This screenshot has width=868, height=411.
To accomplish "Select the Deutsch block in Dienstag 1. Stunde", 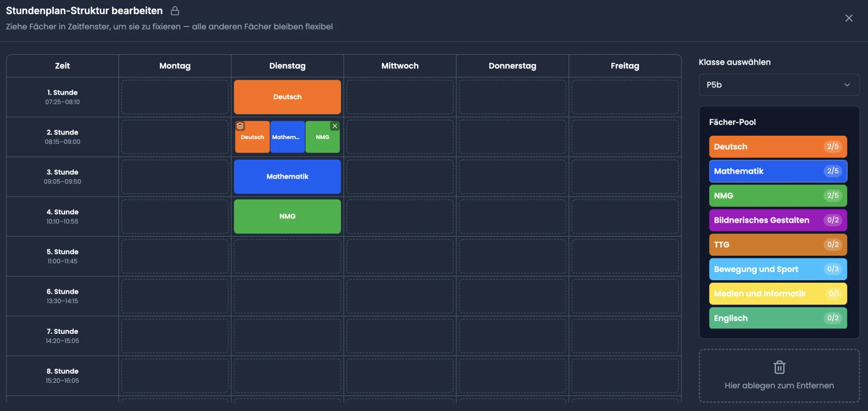I will 288,97.
